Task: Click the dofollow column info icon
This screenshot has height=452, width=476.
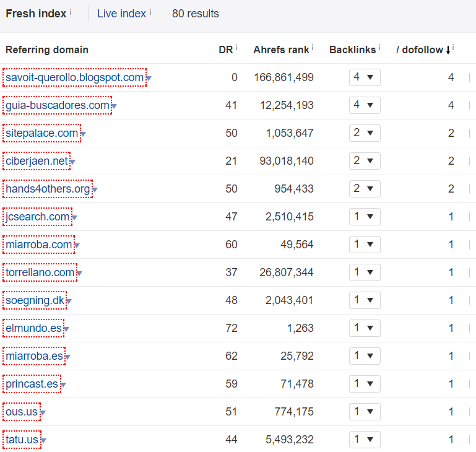Action: pyautogui.click(x=453, y=48)
